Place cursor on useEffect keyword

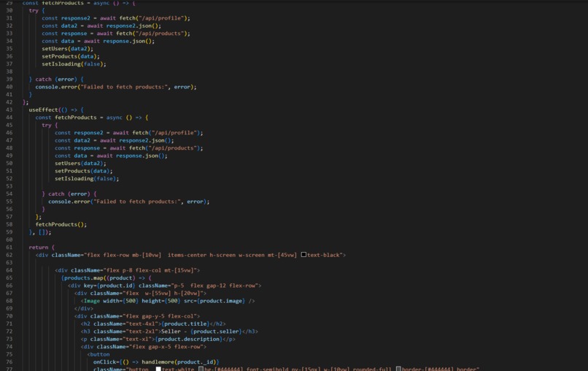tap(44, 110)
